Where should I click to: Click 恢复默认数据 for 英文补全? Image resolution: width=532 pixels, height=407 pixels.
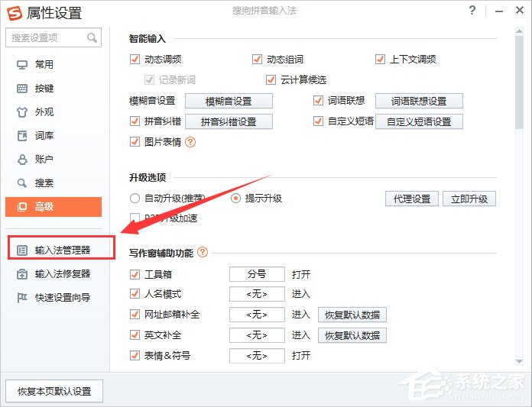pos(352,335)
